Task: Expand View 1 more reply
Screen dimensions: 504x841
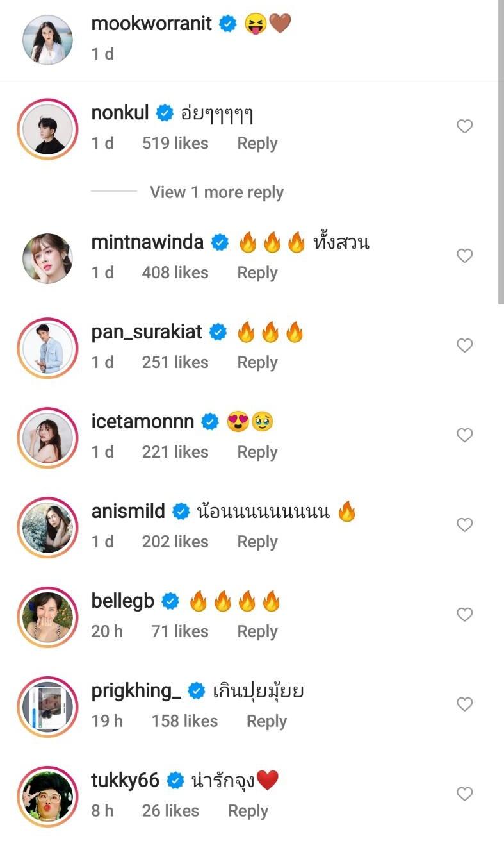Action: [x=216, y=192]
